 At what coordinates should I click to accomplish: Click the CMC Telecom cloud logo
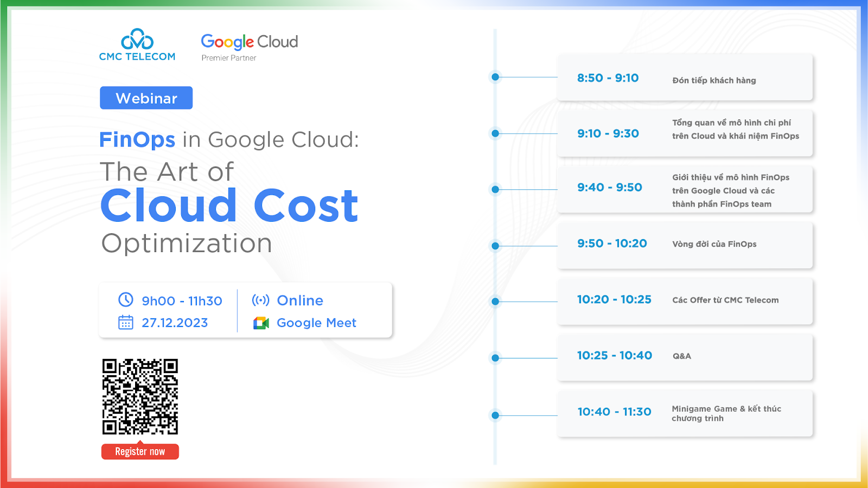click(x=137, y=44)
